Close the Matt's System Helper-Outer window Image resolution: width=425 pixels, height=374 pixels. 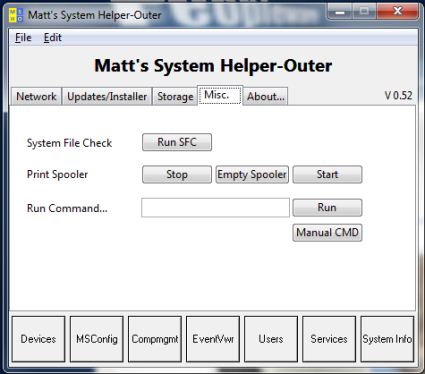397,11
